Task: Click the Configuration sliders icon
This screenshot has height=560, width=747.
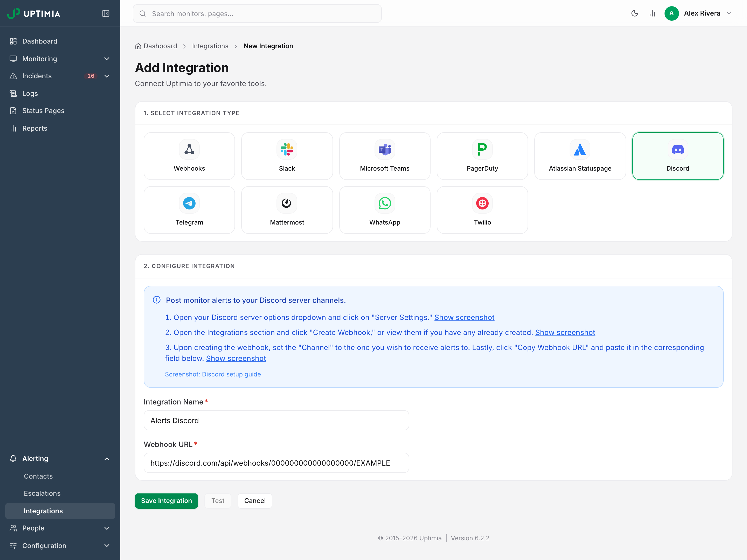Action: click(13, 545)
